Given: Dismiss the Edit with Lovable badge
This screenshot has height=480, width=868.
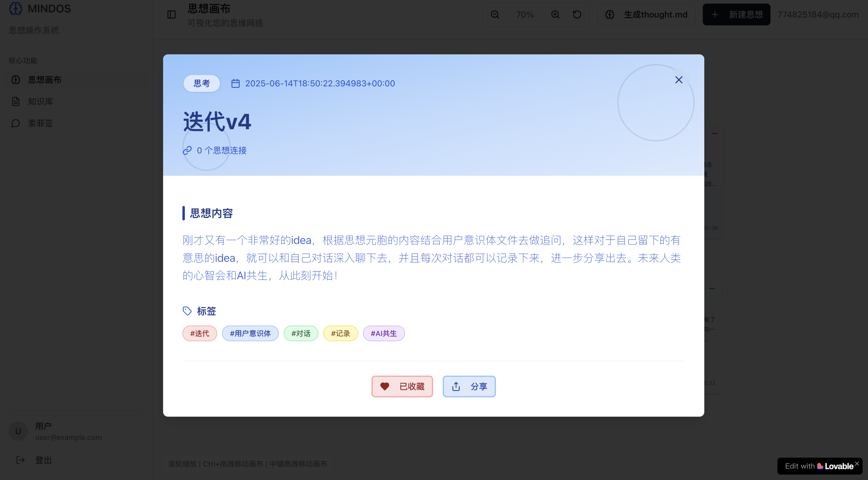Looking at the screenshot, I should click(857, 463).
